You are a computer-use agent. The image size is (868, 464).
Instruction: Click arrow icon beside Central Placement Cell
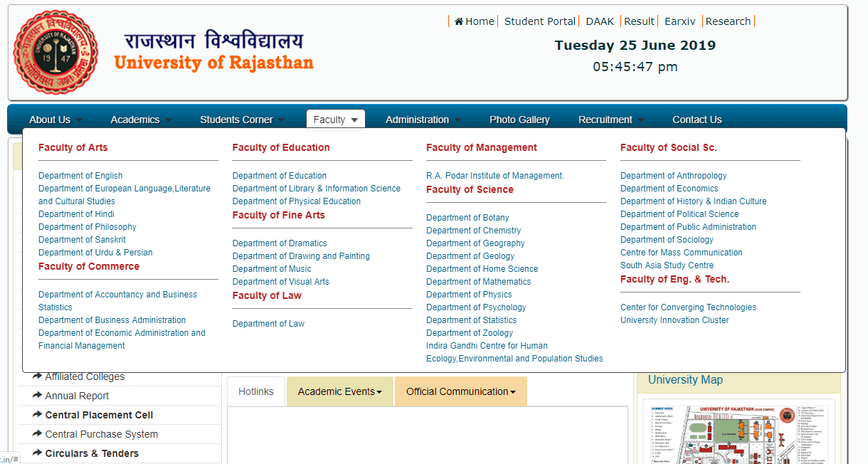point(37,415)
